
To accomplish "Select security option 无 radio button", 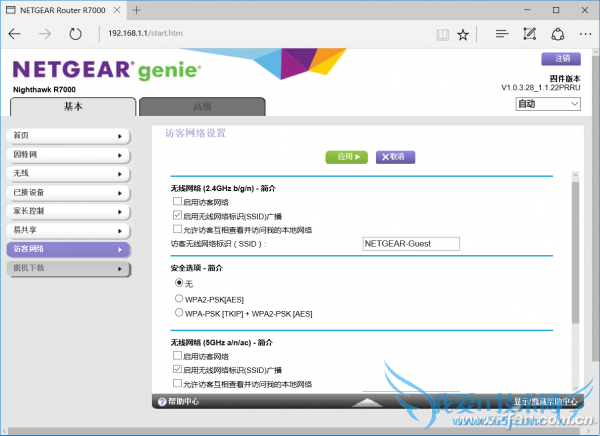I will point(179,283).
